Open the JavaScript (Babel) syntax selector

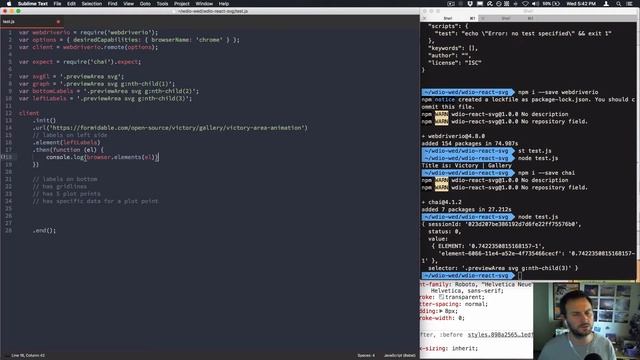pyautogui.click(x=400, y=356)
